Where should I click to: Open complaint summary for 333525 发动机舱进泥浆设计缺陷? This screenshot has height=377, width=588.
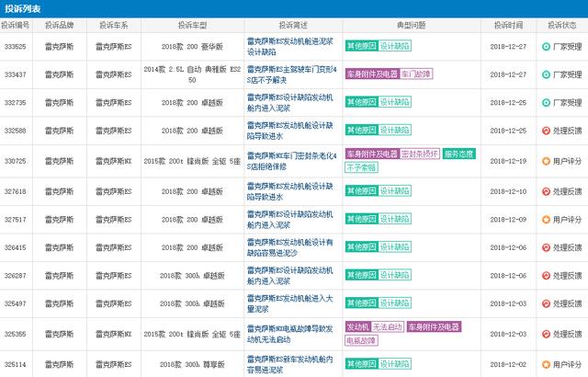pyautogui.click(x=290, y=47)
